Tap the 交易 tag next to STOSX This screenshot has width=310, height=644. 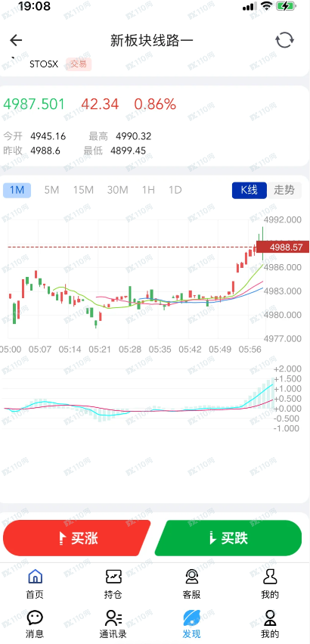point(79,64)
